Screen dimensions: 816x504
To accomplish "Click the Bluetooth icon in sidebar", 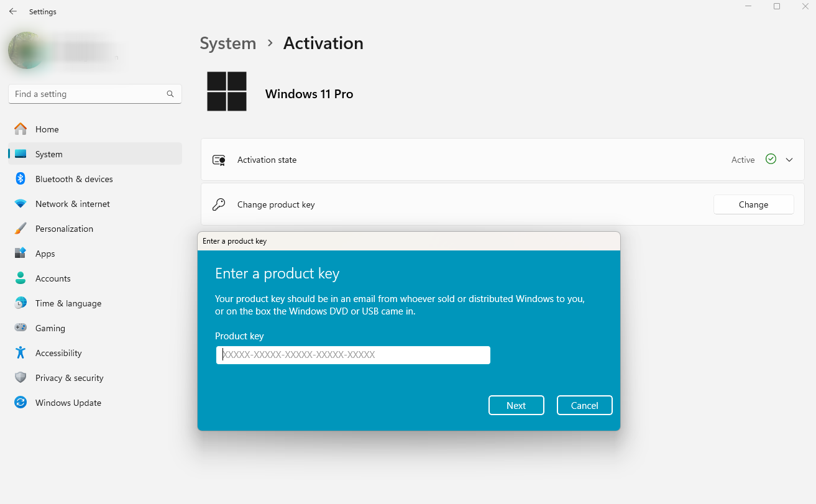I will (x=21, y=179).
